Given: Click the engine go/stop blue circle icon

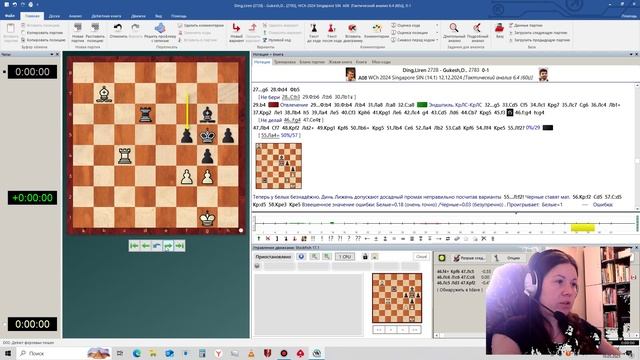Looking at the screenshot, I should point(301,257).
